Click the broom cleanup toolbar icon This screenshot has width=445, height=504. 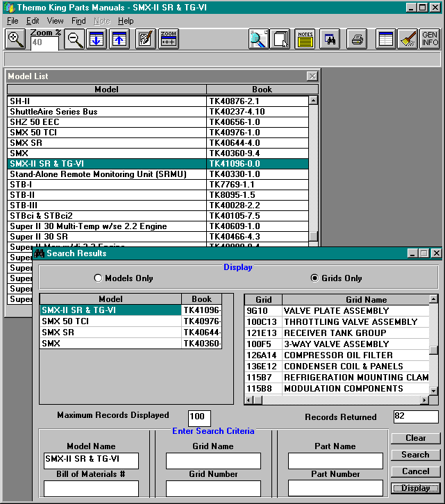[408, 39]
